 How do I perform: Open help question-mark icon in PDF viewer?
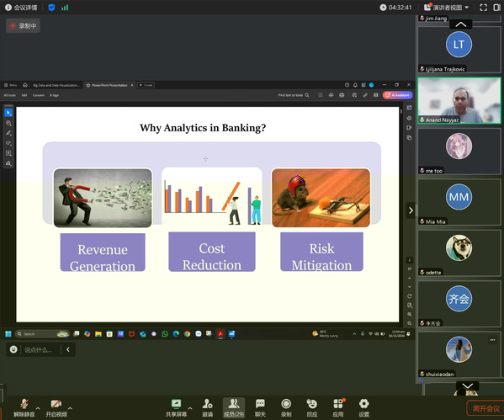click(347, 85)
